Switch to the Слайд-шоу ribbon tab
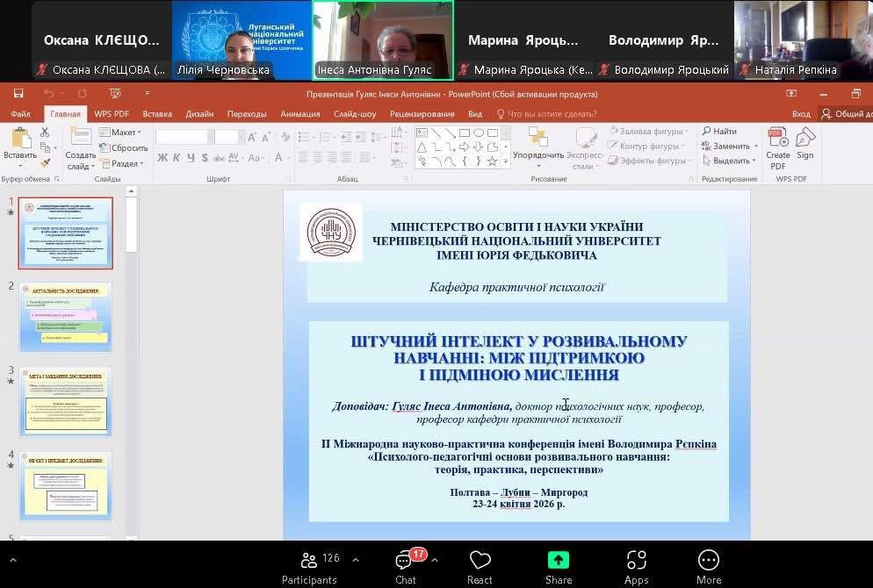The width and height of the screenshot is (873, 588). [355, 114]
